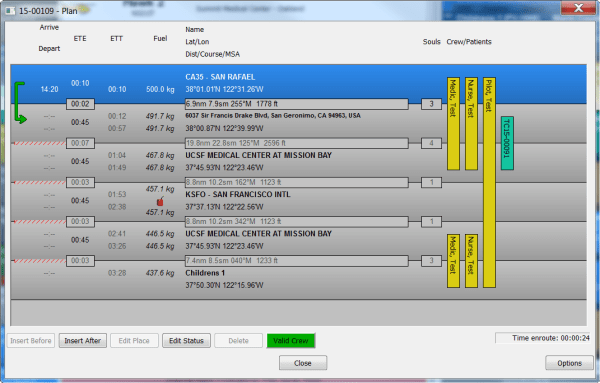Click the 500.0 kg fuel value
600x383 pixels.
[160, 89]
